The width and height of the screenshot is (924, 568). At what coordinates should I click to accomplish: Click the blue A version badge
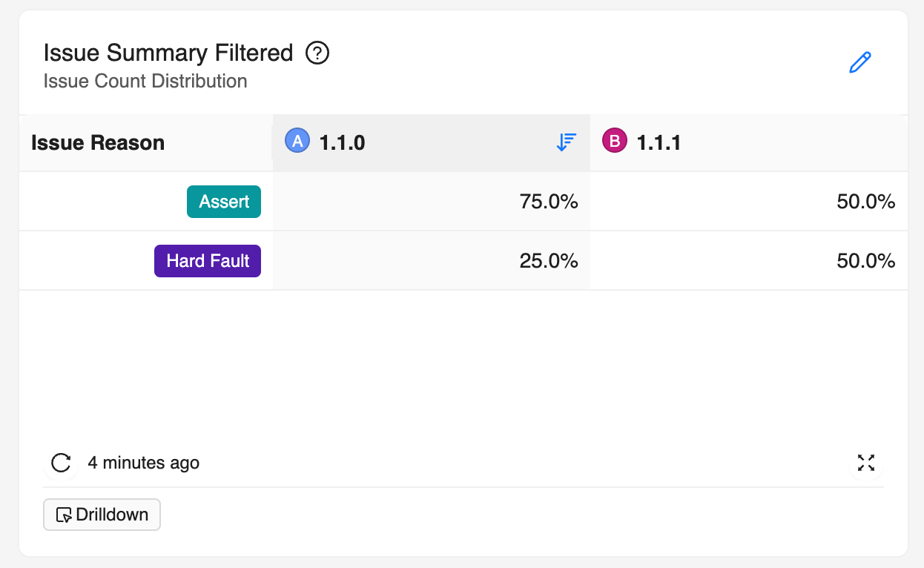click(297, 141)
